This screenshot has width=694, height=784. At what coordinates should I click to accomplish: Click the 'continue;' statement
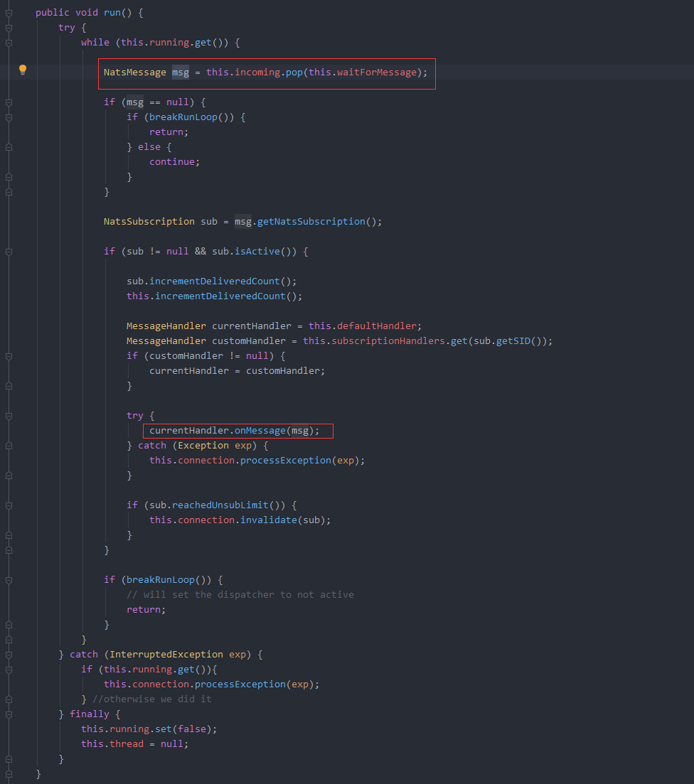tap(174, 162)
